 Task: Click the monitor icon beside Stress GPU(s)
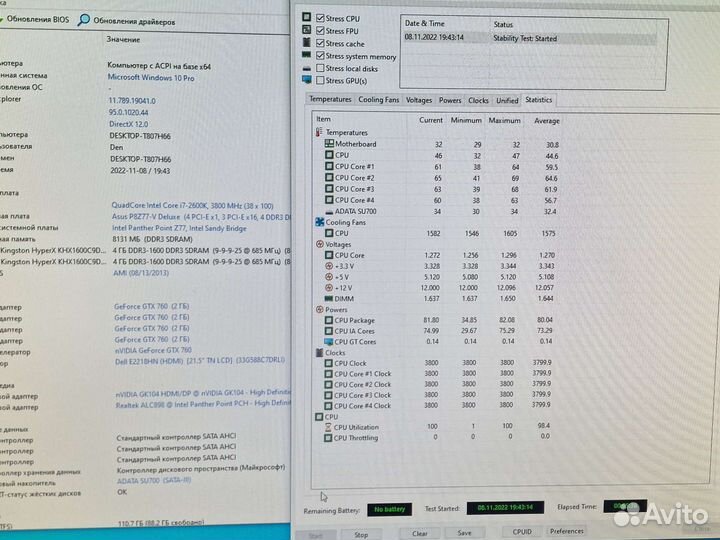pos(307,79)
